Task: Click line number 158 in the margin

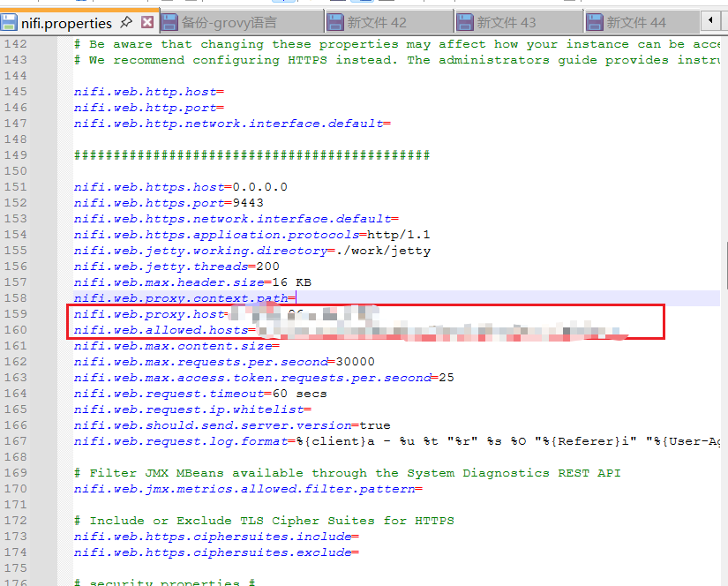Action: point(16,298)
